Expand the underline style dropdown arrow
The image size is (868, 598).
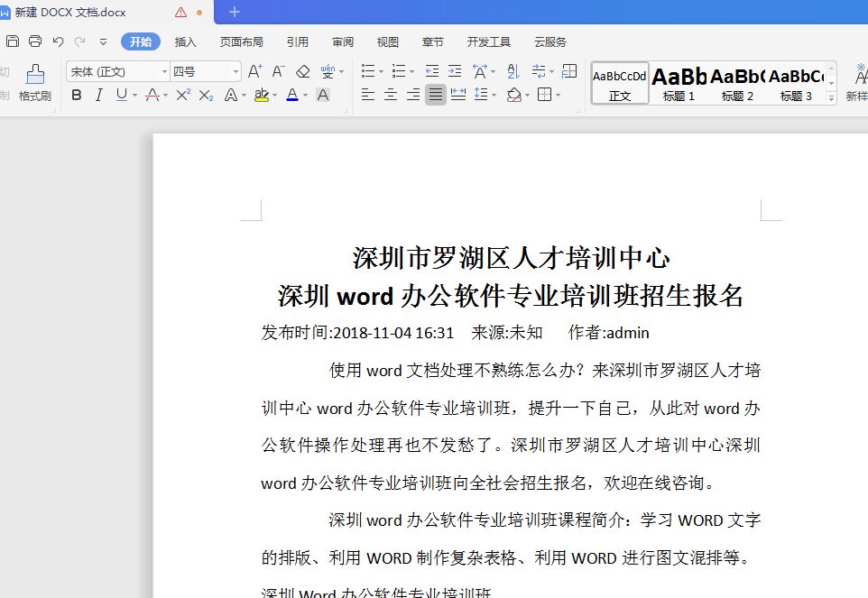pos(134,96)
